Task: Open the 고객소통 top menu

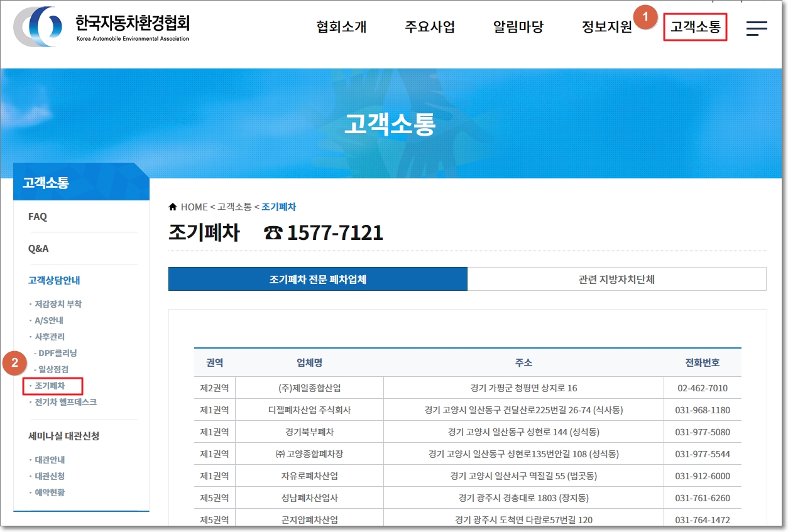Action: coord(695,27)
